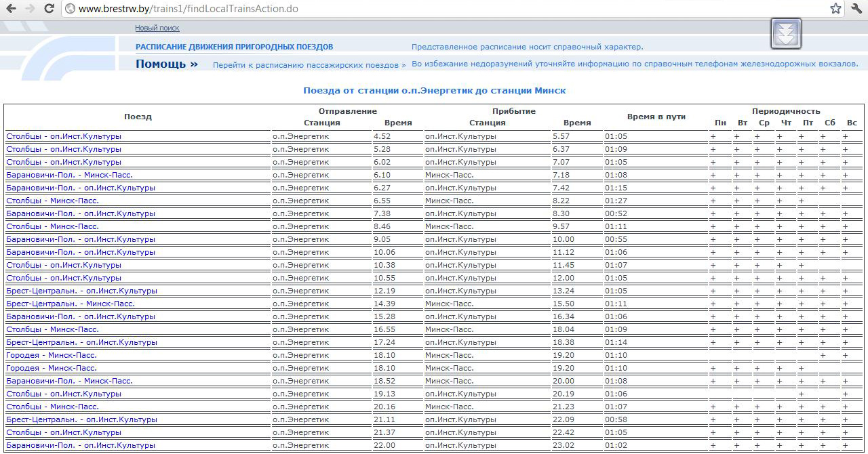Click the Поезд column header
The image size is (868, 454).
pyautogui.click(x=138, y=117)
